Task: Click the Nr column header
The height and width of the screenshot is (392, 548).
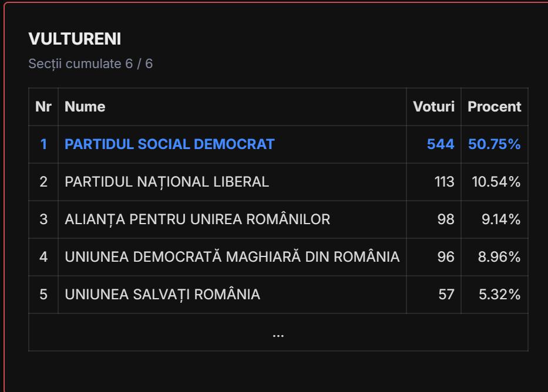Action: pyautogui.click(x=43, y=107)
